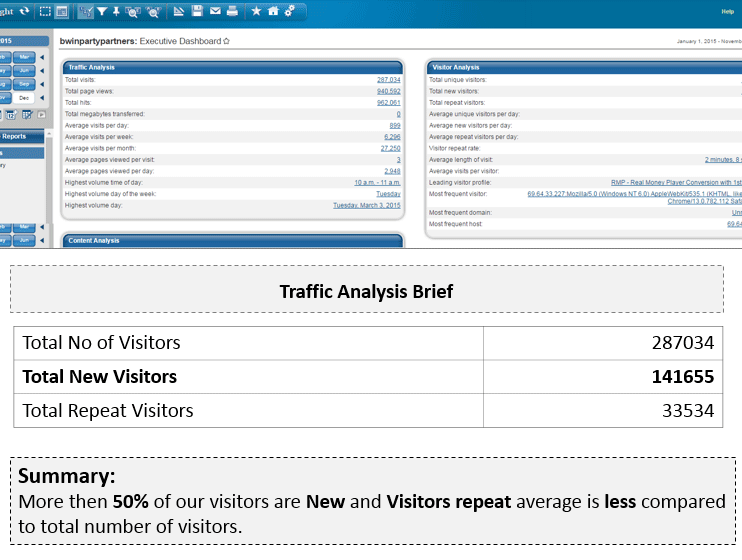Click the email envelope icon
Image resolution: width=742 pixels, height=560 pixels.
coord(214,11)
